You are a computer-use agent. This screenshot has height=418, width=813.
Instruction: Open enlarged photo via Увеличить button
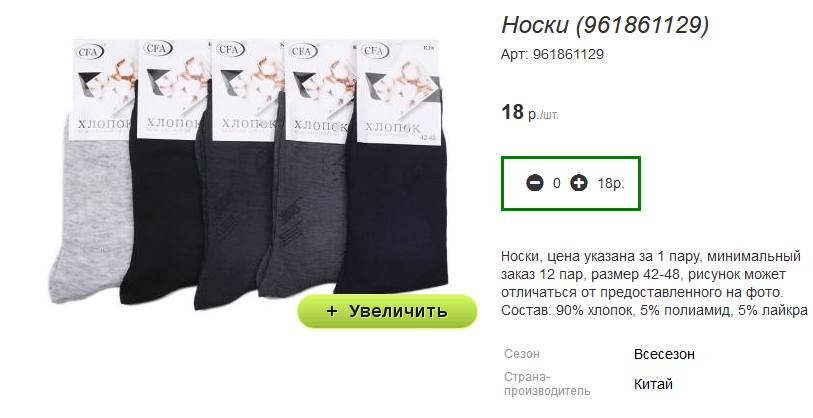point(387,311)
